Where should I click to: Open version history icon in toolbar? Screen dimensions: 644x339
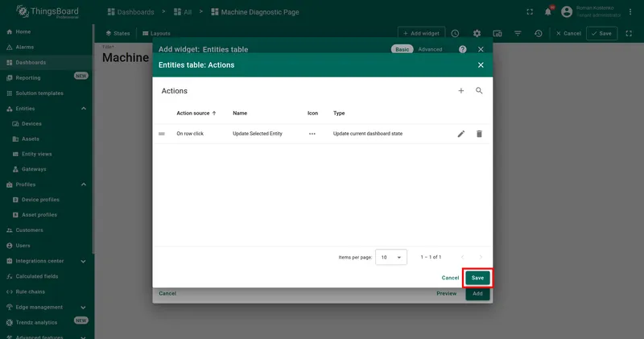tap(539, 33)
